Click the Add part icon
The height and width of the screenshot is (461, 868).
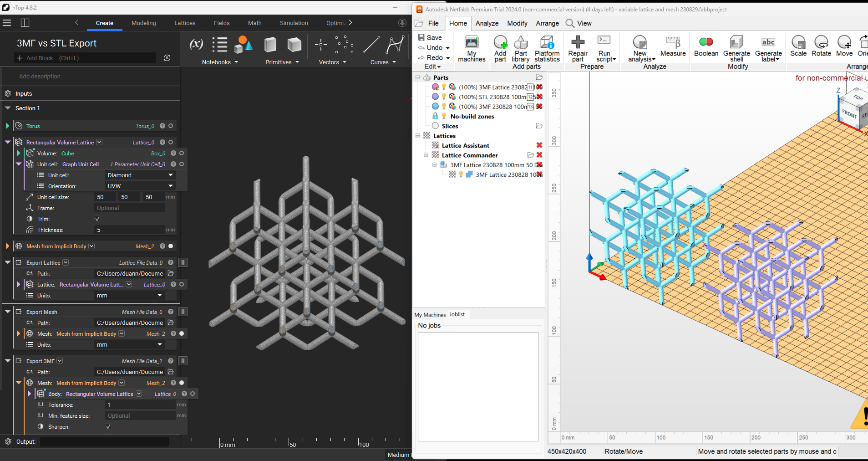(500, 43)
